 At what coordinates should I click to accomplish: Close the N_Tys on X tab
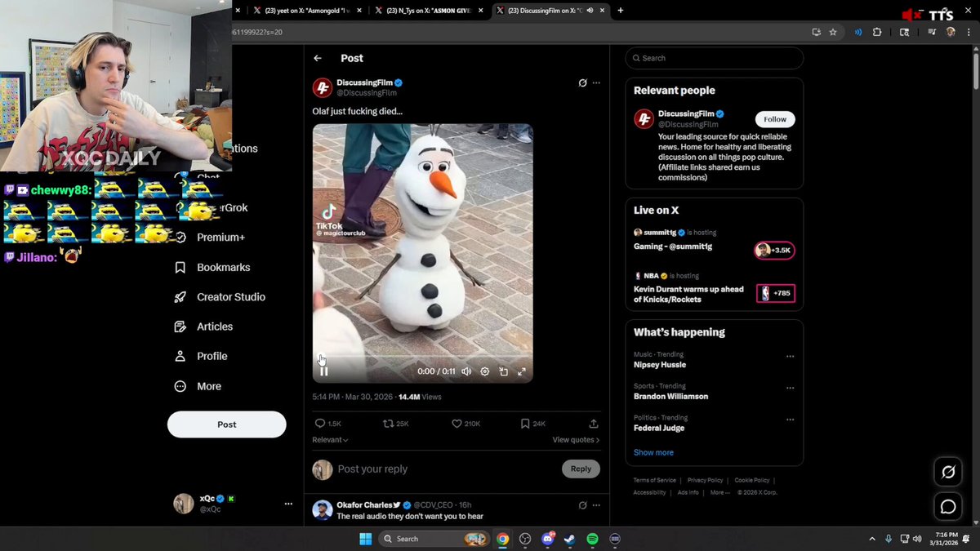click(x=481, y=11)
